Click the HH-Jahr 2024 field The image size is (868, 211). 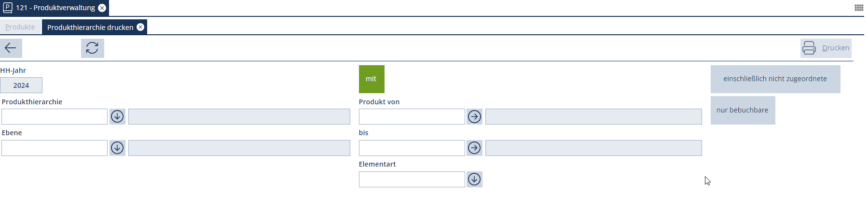coord(21,85)
